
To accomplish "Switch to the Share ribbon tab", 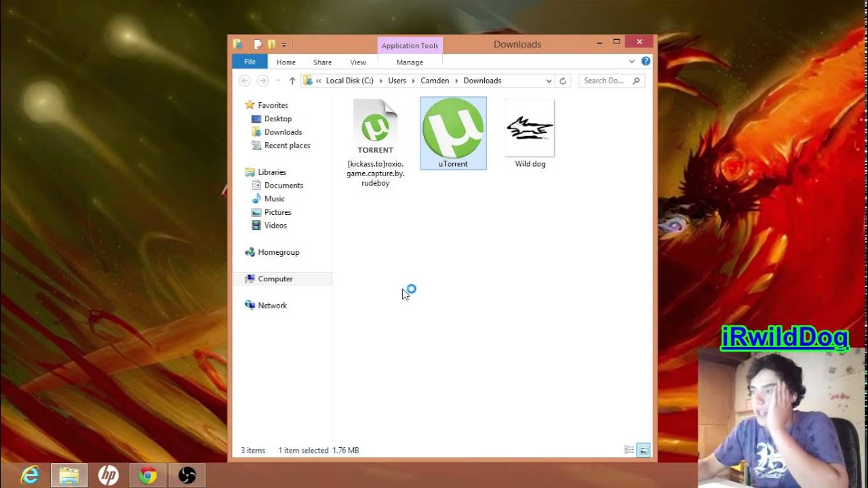I will pos(322,62).
